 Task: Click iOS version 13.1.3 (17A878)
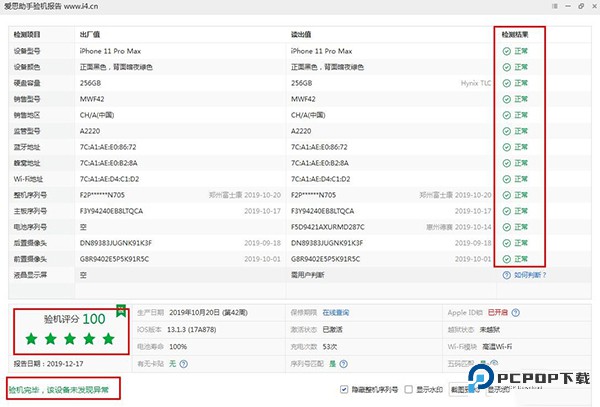point(192,330)
